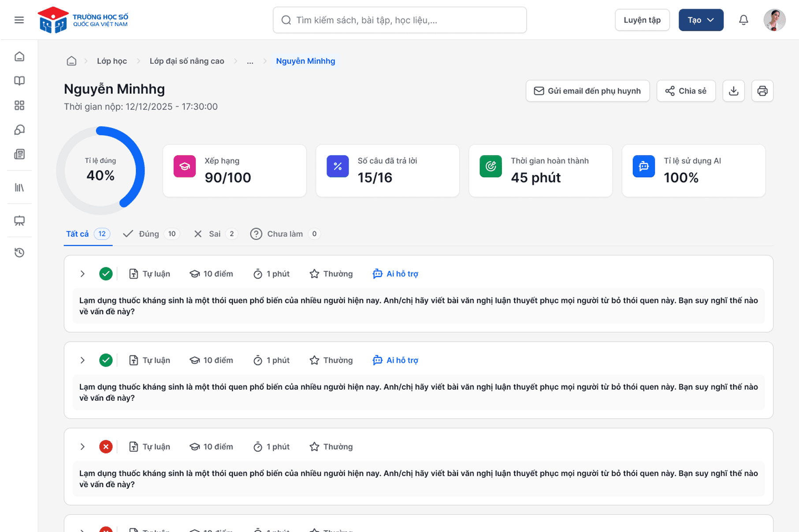Expand the first question card chevron
The image size is (799, 532).
pos(82,274)
